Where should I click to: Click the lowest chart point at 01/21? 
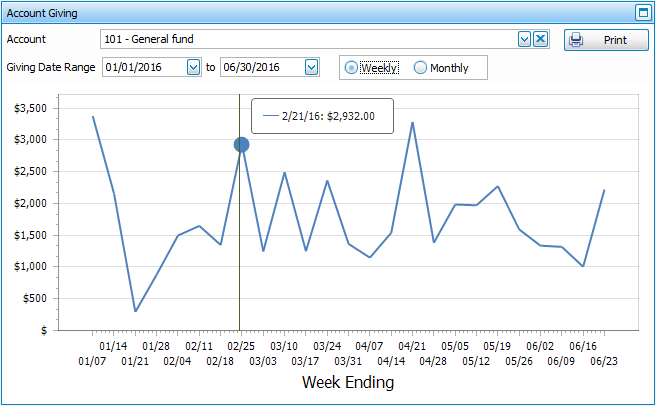tap(135, 311)
